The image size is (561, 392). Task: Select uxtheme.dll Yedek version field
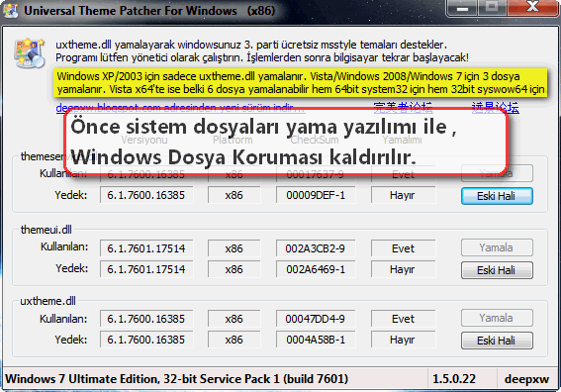click(146, 340)
